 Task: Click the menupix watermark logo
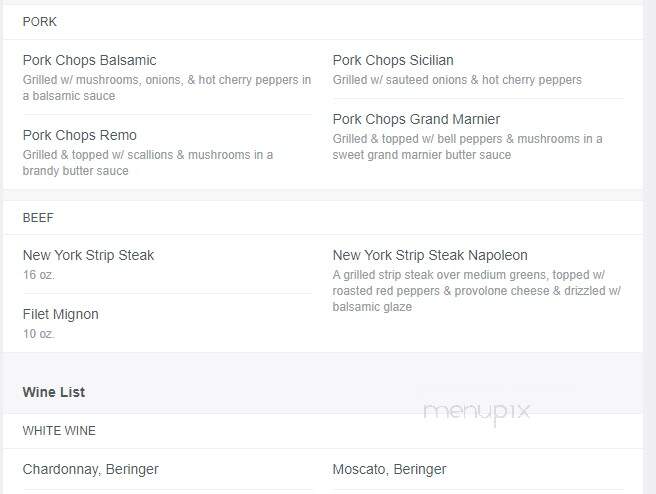pos(477,412)
